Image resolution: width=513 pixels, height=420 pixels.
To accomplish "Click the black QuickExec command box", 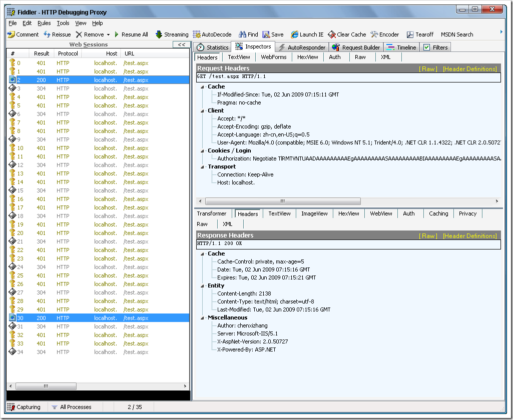I will [x=98, y=395].
